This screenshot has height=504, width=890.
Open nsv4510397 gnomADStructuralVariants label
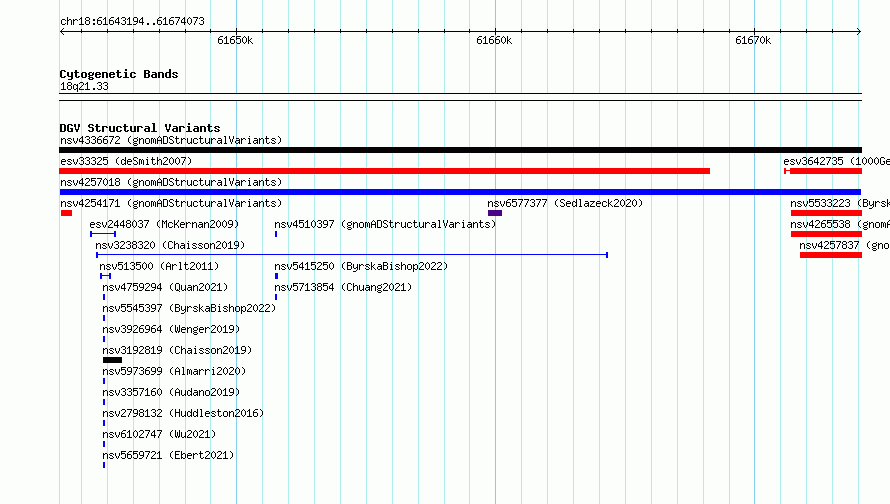click(385, 224)
